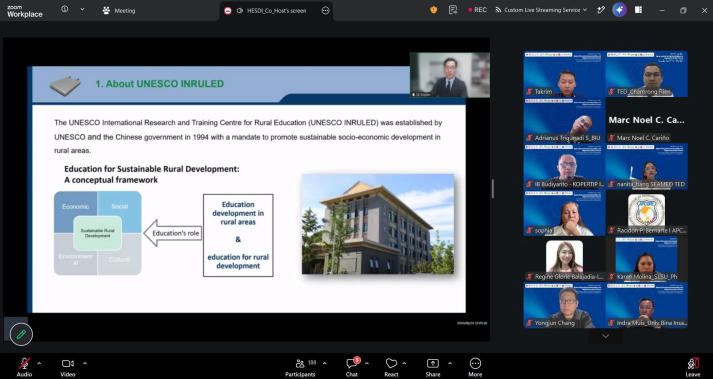Select Yongjun Chang's video tile
This screenshot has height=379, width=713.
coord(564,305)
